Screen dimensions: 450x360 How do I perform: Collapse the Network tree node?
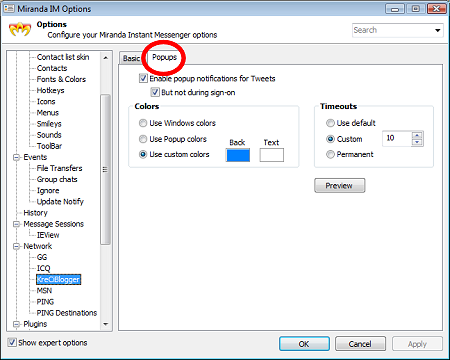pyautogui.click(x=16, y=246)
